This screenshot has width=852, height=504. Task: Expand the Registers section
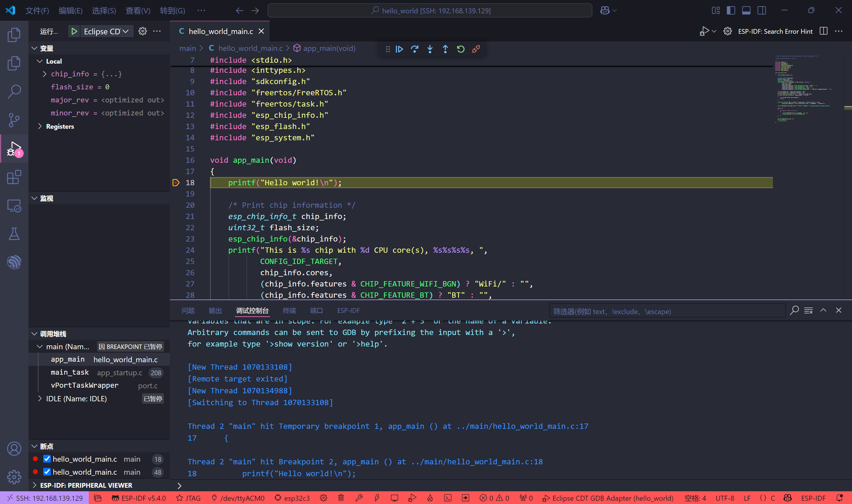40,126
